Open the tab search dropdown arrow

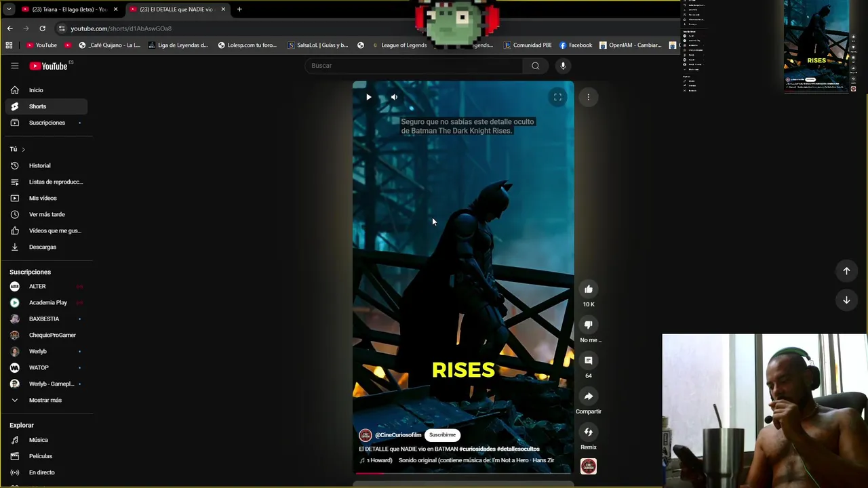coord(9,9)
